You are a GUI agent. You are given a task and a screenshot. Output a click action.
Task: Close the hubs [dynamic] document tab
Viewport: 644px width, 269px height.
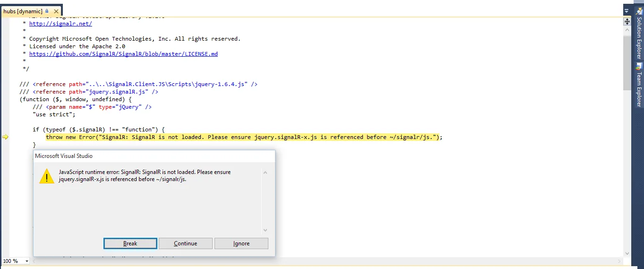(x=56, y=11)
